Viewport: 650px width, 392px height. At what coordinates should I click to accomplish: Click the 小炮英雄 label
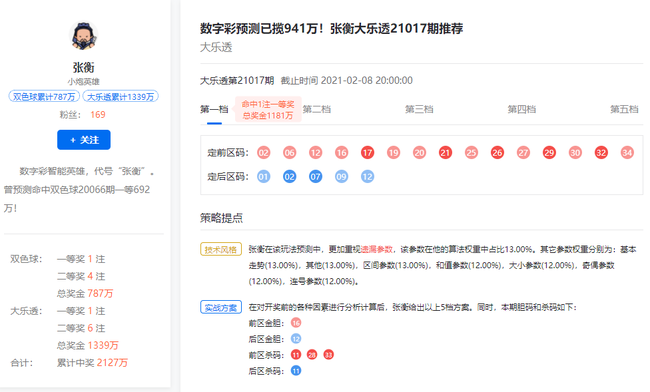[x=84, y=82]
